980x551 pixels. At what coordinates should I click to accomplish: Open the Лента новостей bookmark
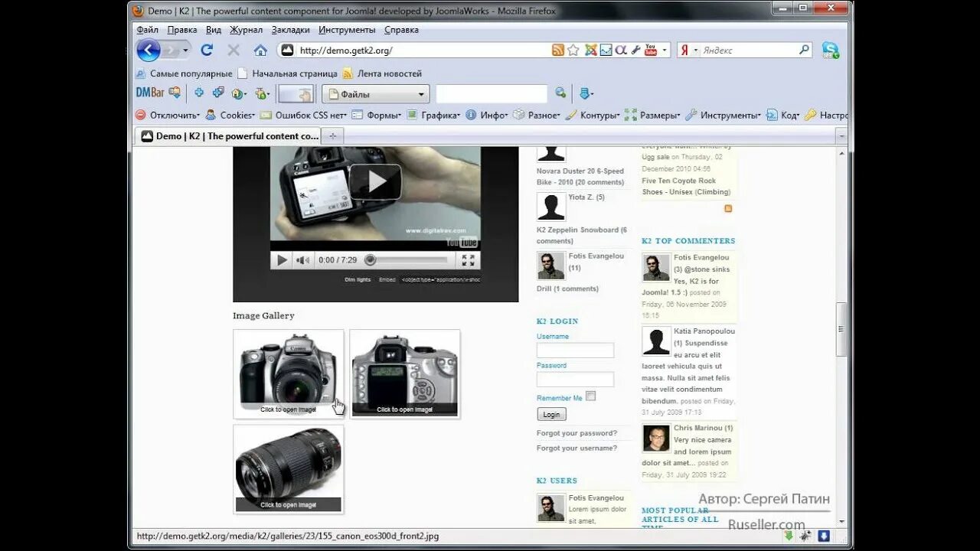tap(382, 73)
